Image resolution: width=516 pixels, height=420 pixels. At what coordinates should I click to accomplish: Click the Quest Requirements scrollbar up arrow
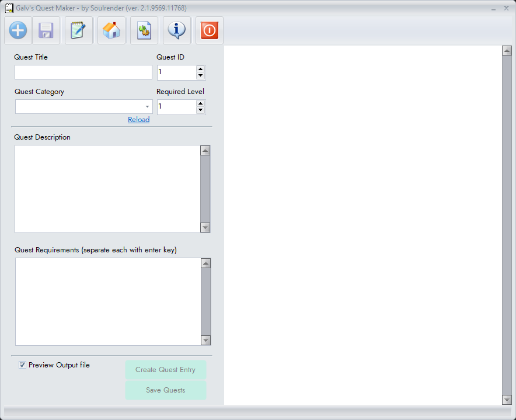coord(205,263)
